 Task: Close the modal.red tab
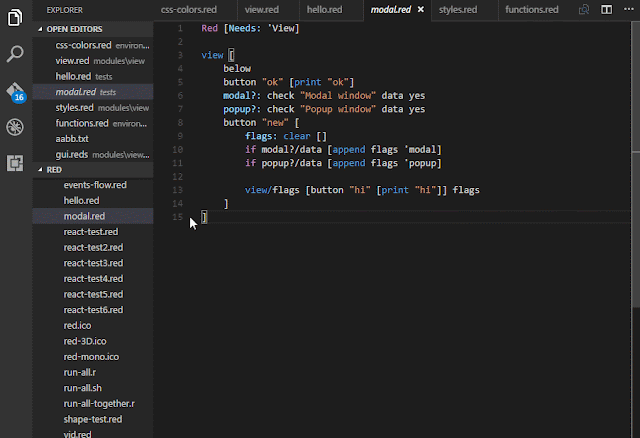420,9
